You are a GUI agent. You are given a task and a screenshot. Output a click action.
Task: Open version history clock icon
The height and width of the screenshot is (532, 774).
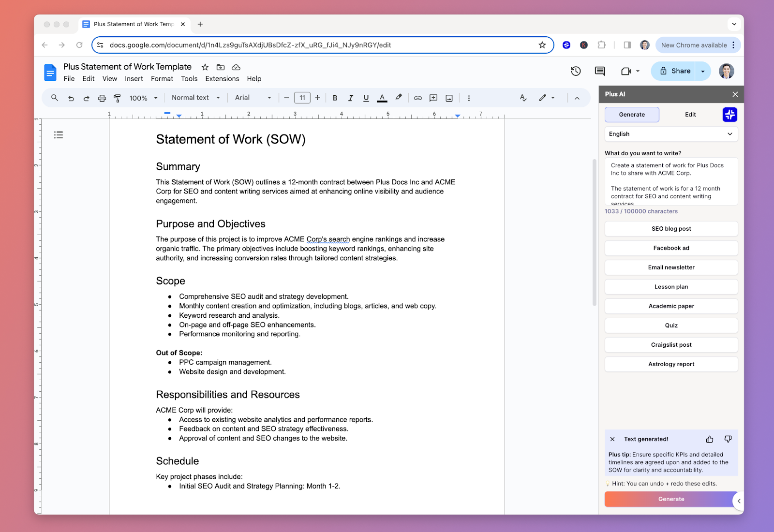(576, 71)
